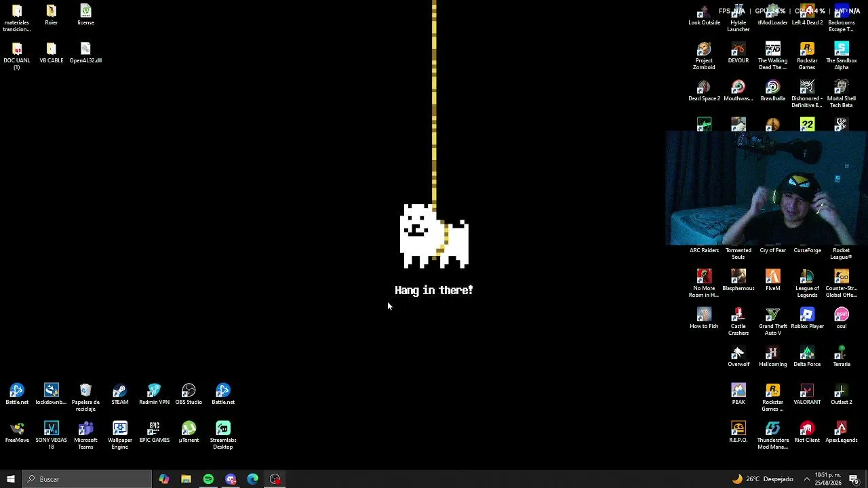This screenshot has height=488, width=868.
Task: Select the No More Room in Hell icon
Action: click(704, 283)
